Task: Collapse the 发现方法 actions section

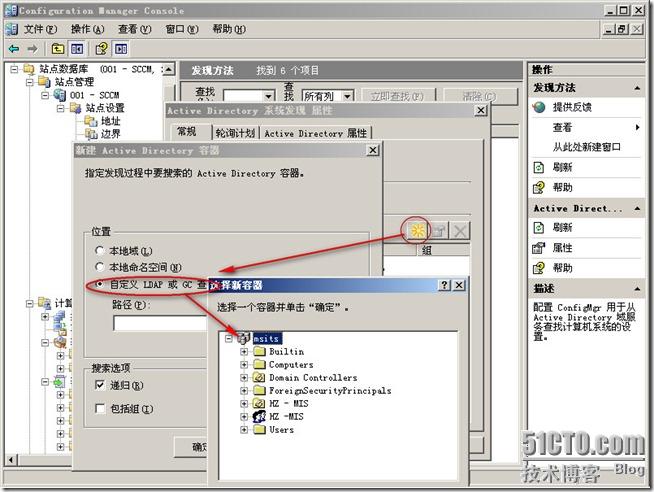Action: coord(637,88)
